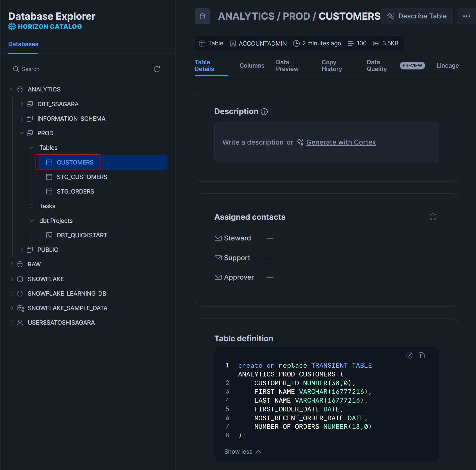
Task: Expand the RAW database
Action: click(x=12, y=264)
